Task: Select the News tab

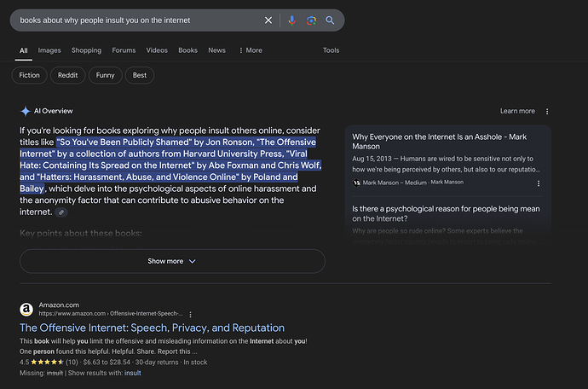Action: 216,50
